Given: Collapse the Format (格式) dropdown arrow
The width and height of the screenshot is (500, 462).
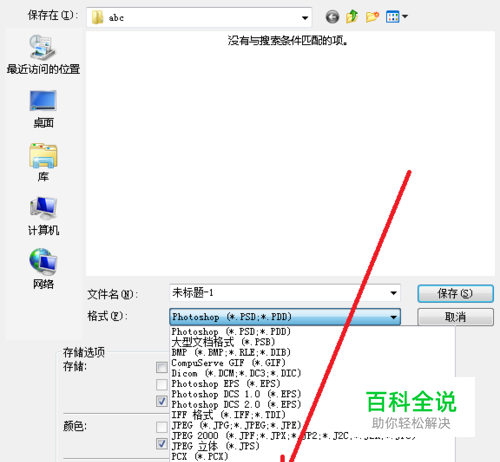Looking at the screenshot, I should [394, 317].
